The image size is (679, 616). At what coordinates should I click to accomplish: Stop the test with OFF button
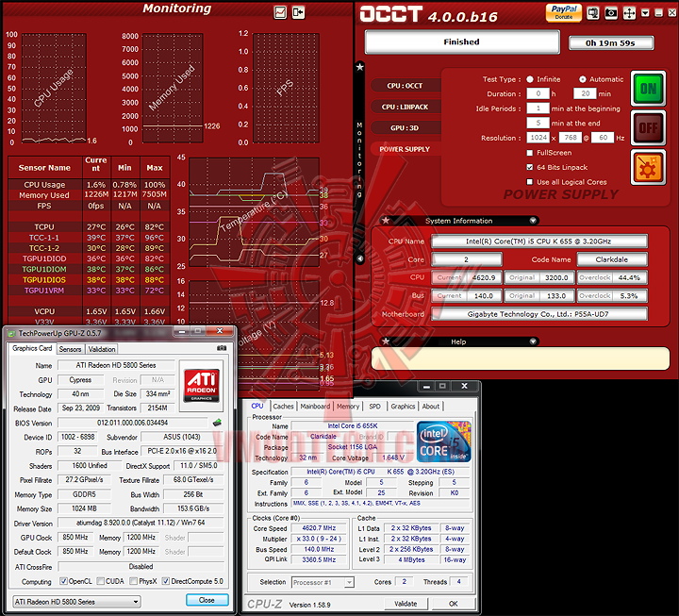click(648, 127)
